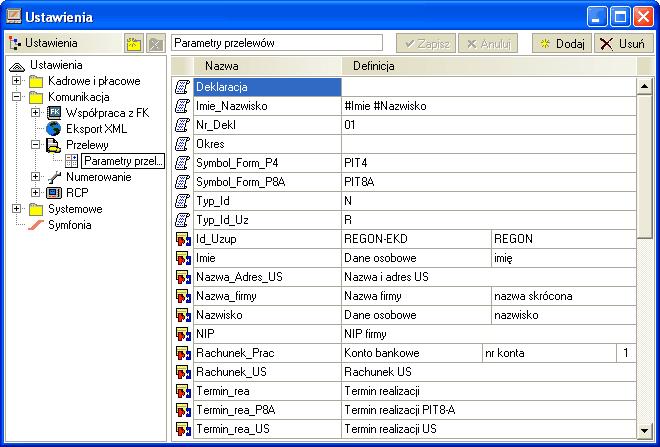This screenshot has width=660, height=447.
Task: Click the REGON cell in Id_Uzup row
Action: point(564,239)
